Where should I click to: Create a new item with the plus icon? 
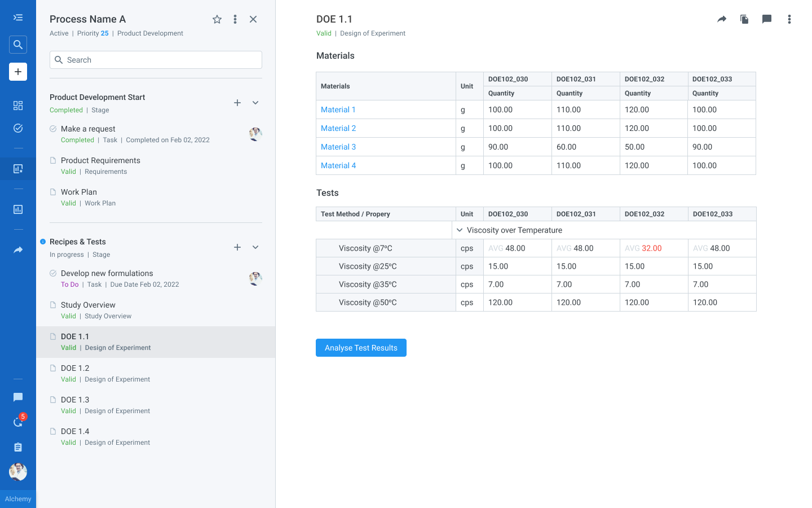click(17, 72)
